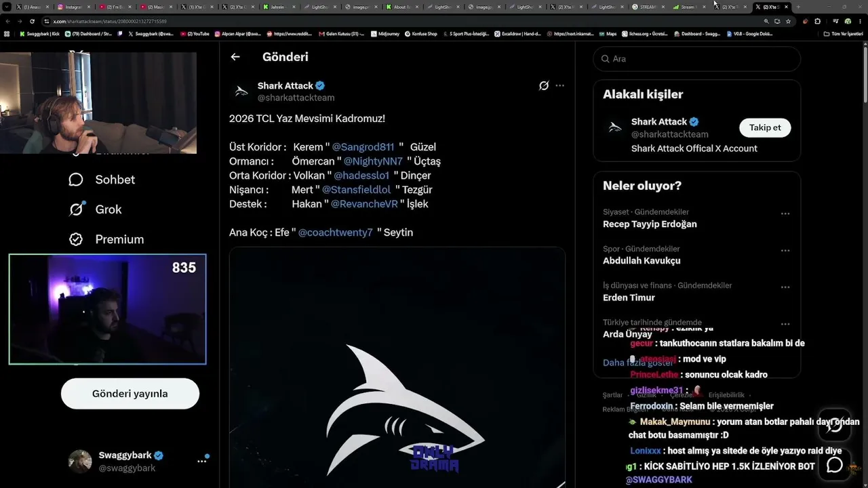Open the Swaggybark account avatar
This screenshot has height=488, width=868.
click(80, 461)
